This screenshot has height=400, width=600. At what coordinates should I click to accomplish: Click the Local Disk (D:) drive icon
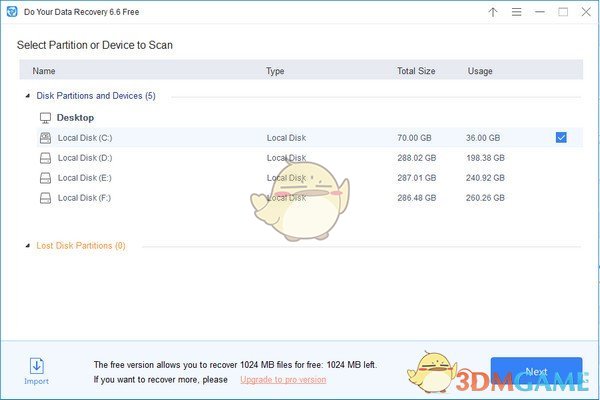[46, 158]
